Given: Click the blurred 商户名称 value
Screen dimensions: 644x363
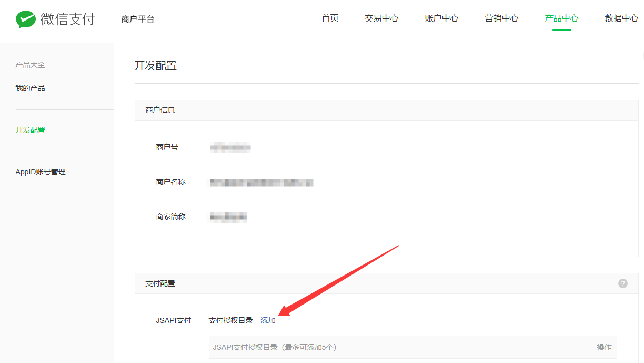Looking at the screenshot, I should pyautogui.click(x=261, y=182).
